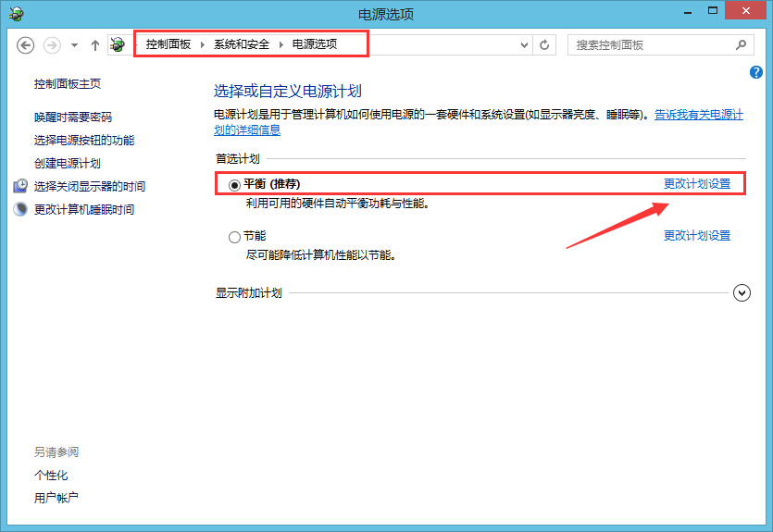Click 更改计划设置 for 平衡 plan
This screenshot has width=773, height=532.
pos(696,184)
